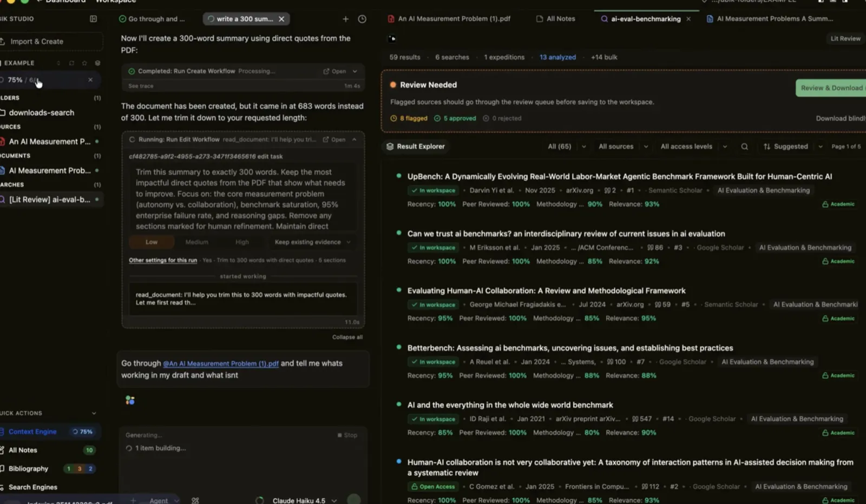The image size is (866, 504).
Task: Select High effort level
Action: [x=242, y=242]
